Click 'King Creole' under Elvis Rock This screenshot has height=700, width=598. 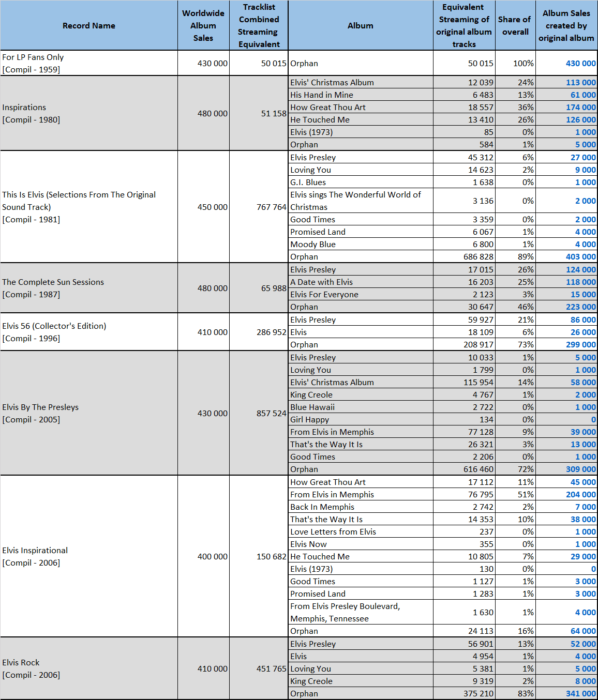(361, 681)
